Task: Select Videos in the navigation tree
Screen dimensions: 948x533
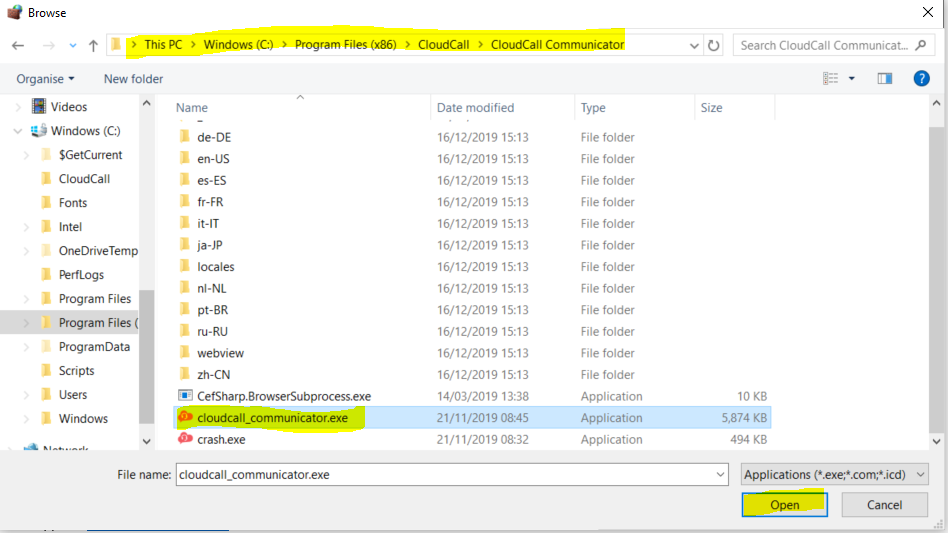Action: coord(69,107)
